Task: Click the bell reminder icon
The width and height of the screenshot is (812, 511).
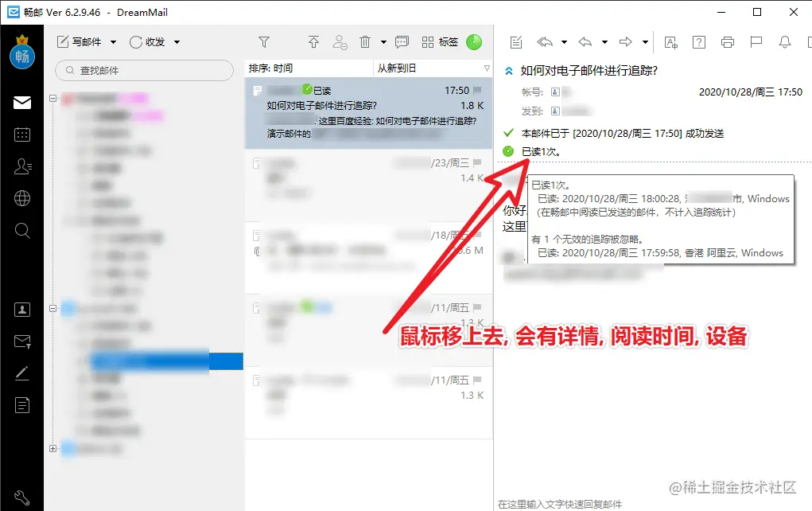Action: tap(785, 42)
